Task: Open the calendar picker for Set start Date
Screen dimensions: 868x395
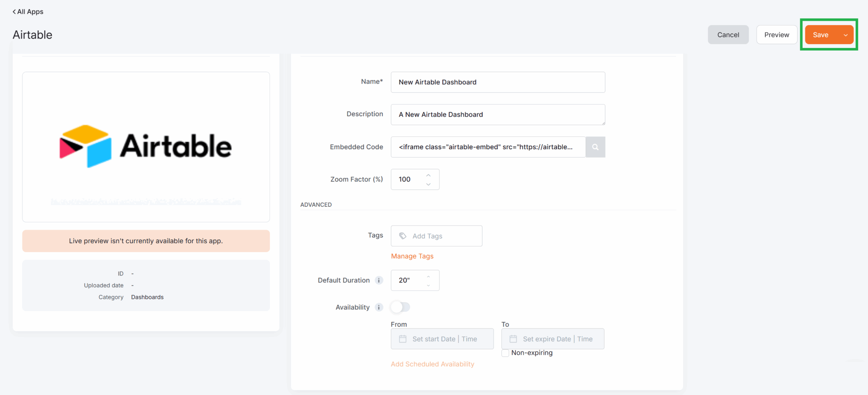Action: pos(403,339)
